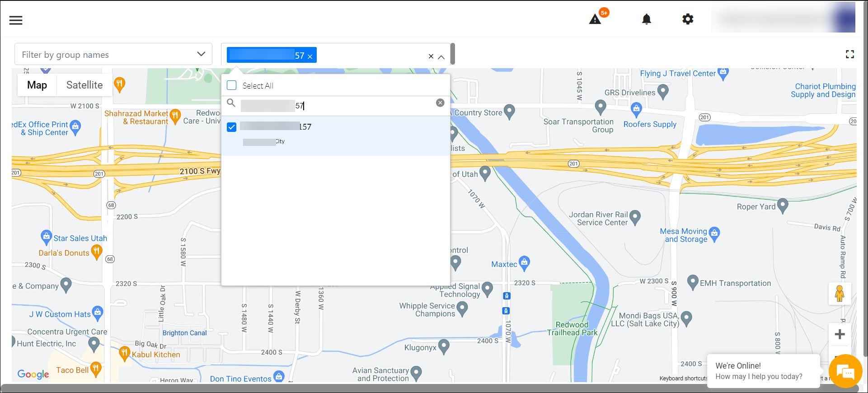Select the Street View pegman icon
The width and height of the screenshot is (868, 393).
coord(840,294)
